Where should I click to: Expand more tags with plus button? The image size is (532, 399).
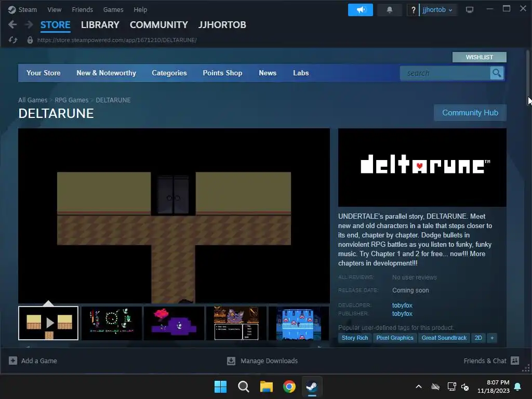492,338
